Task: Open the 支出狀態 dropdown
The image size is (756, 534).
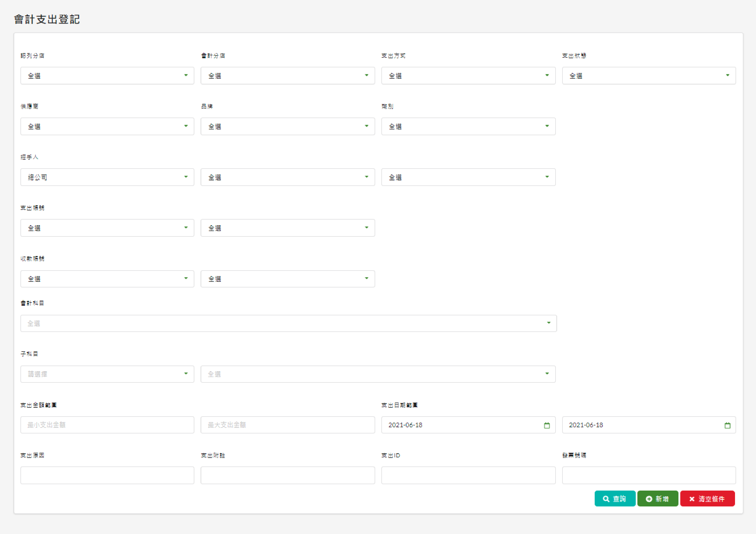Action: coord(649,76)
